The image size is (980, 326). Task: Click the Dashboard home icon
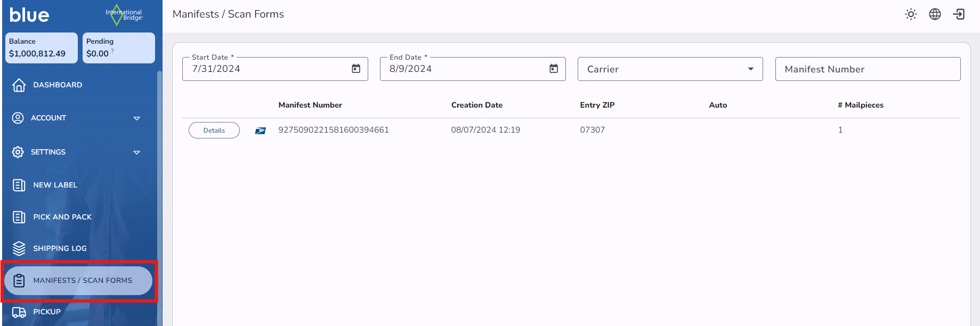tap(19, 85)
